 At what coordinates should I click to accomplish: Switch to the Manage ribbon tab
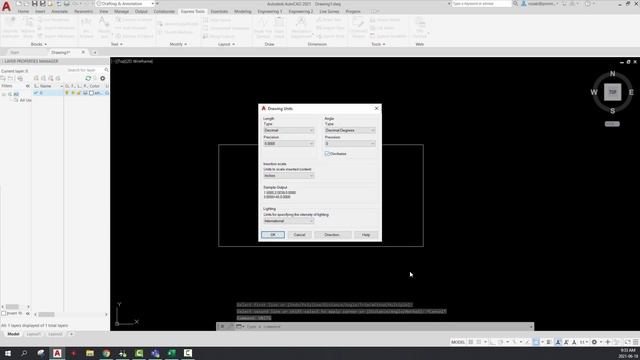click(x=121, y=11)
